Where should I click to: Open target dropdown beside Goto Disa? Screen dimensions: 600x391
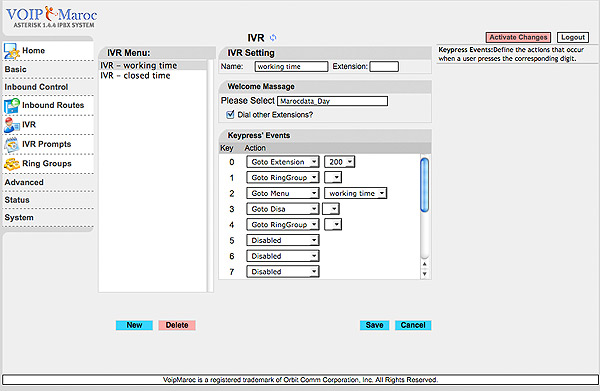click(x=331, y=209)
